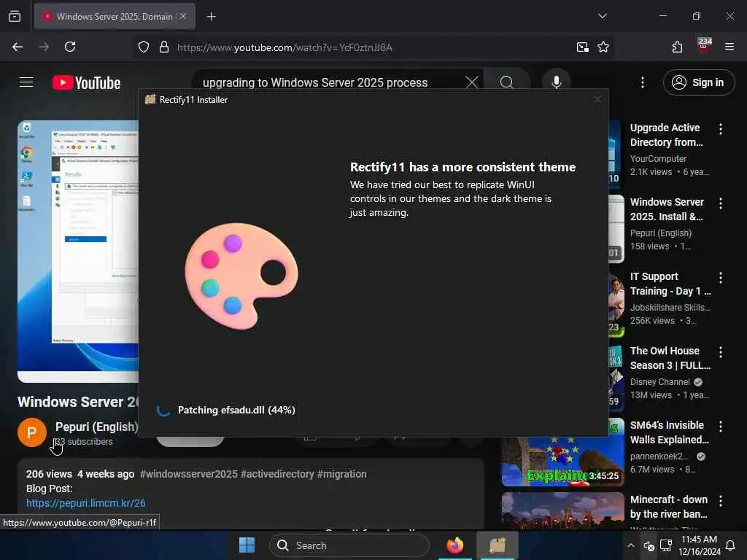This screenshot has height=560, width=747.
Task: Switch to Rectify11 Installer taskbar icon
Action: click(498, 545)
